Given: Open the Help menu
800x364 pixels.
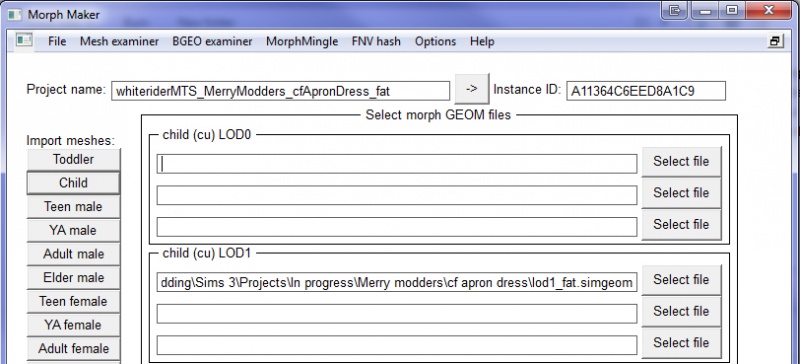Looking at the screenshot, I should coord(482,41).
